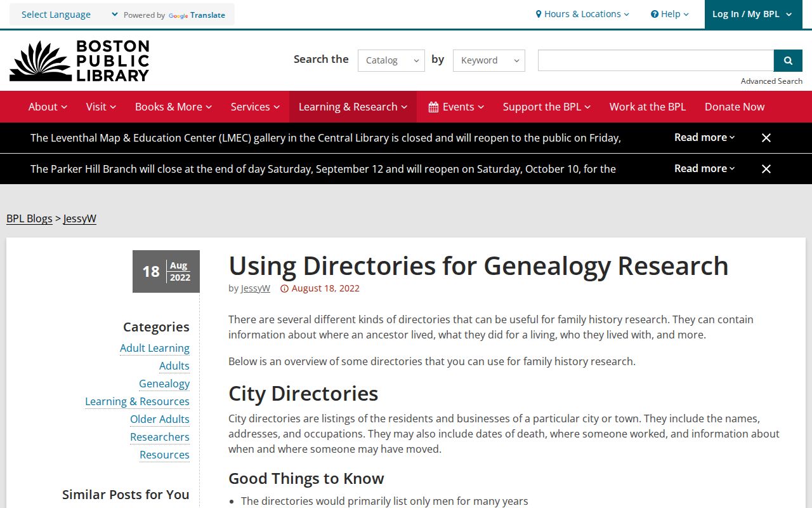
Task: Open the Older Adults category
Action: pos(160,419)
